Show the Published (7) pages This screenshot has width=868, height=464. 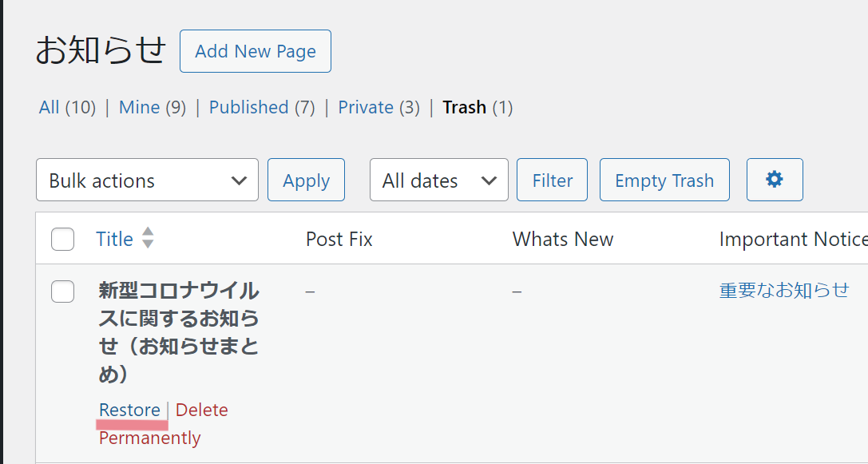(x=262, y=107)
